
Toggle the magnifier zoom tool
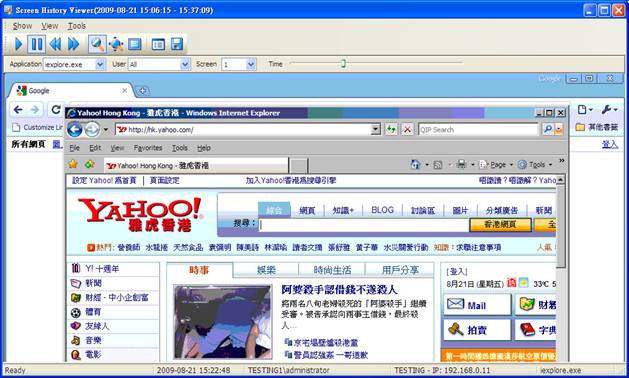tap(97, 44)
